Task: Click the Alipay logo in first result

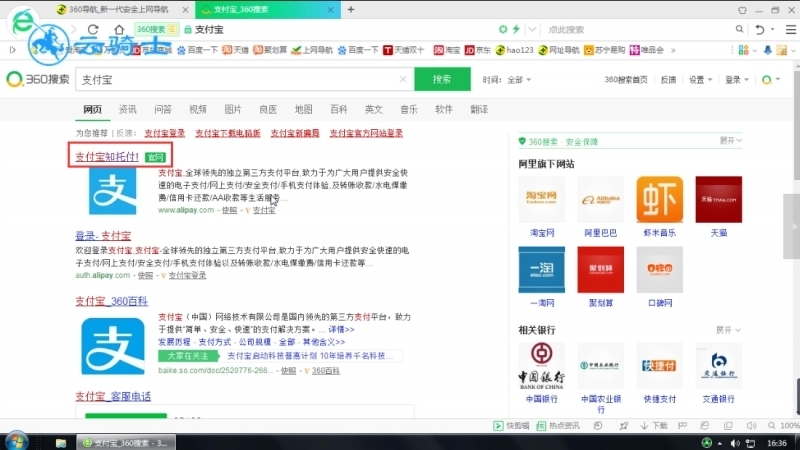Action: [113, 191]
